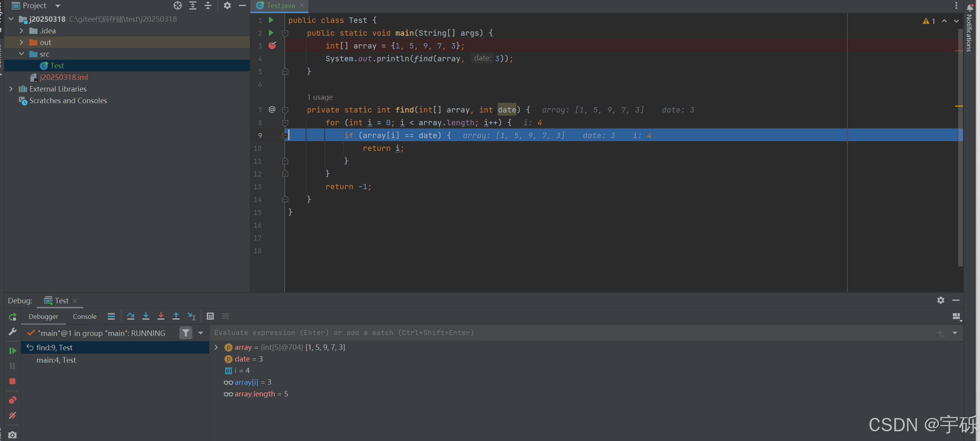Click the Step Out debug icon

click(x=176, y=316)
